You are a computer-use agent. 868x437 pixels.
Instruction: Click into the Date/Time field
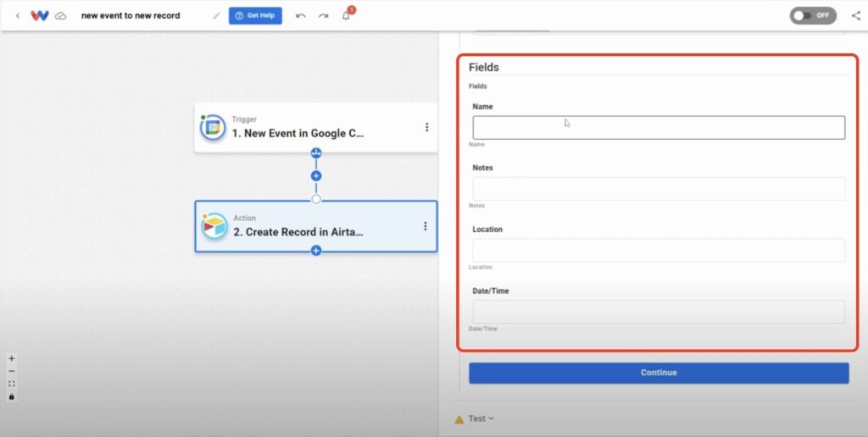(659, 312)
